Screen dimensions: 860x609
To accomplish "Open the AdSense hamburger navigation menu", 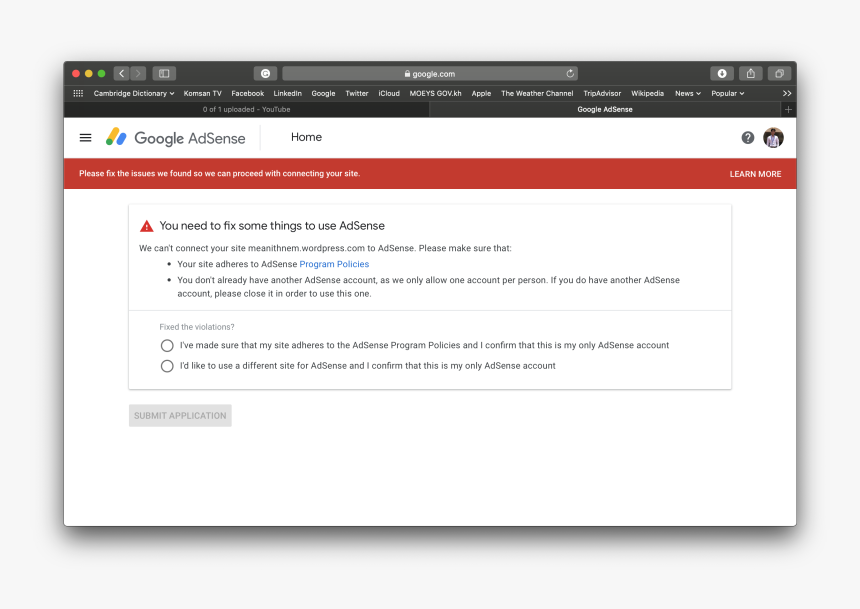I will pos(86,138).
